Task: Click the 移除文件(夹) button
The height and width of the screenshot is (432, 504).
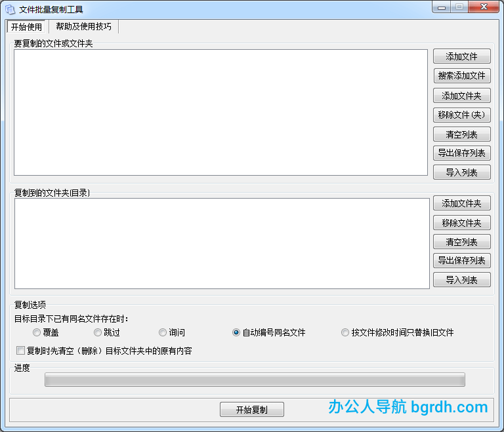Action: point(461,115)
